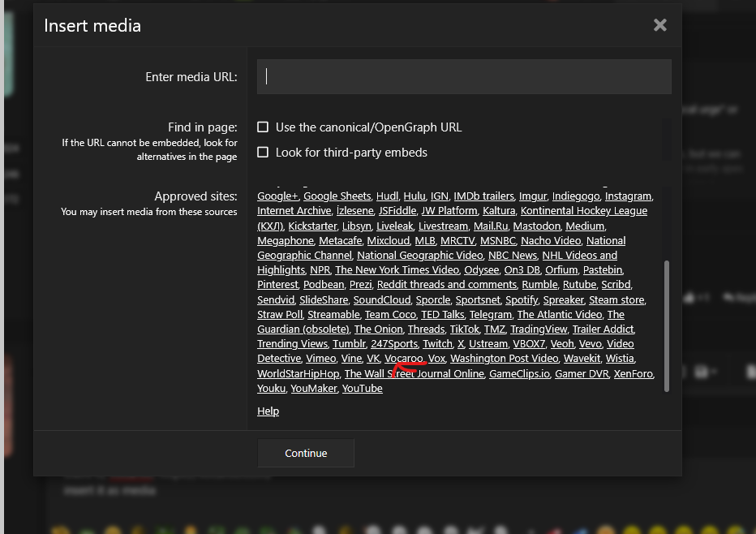Click the NBC News link
756x534 pixels.
point(513,255)
